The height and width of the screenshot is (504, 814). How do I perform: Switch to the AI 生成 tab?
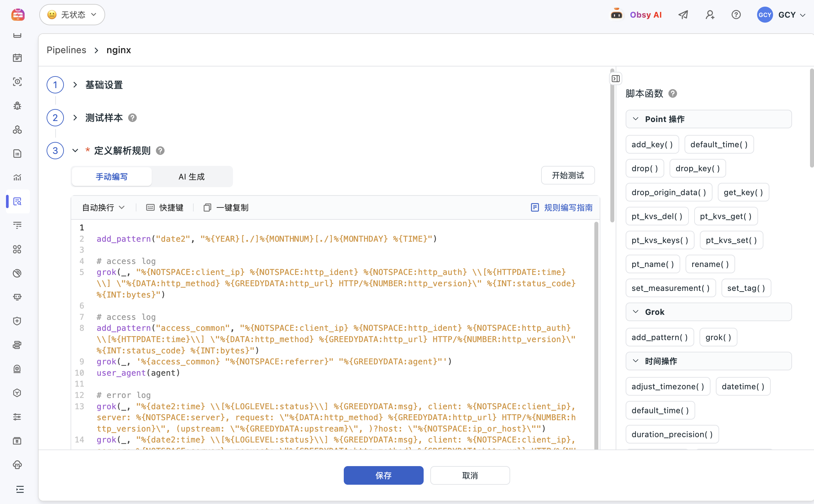tap(191, 177)
